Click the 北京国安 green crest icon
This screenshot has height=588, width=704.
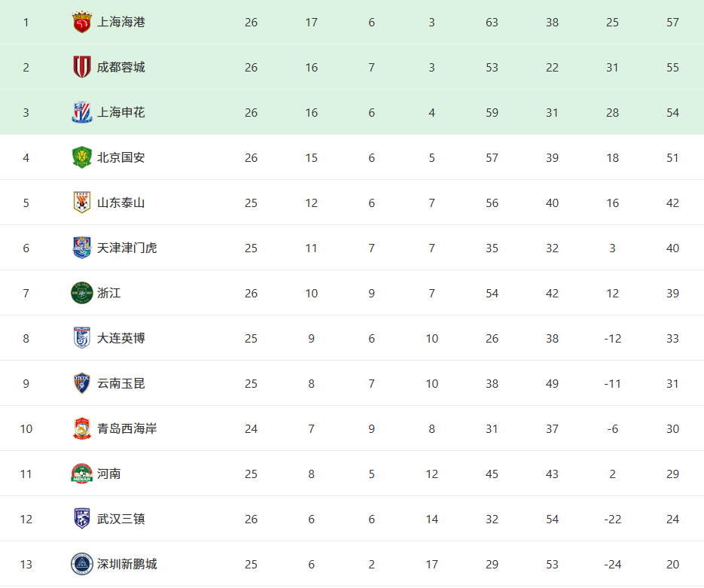click(82, 157)
